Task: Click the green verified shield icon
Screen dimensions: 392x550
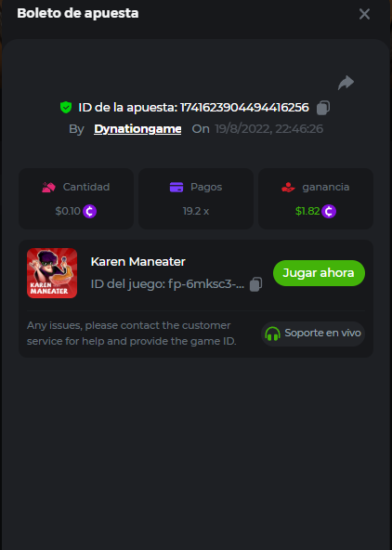Action: 66,108
